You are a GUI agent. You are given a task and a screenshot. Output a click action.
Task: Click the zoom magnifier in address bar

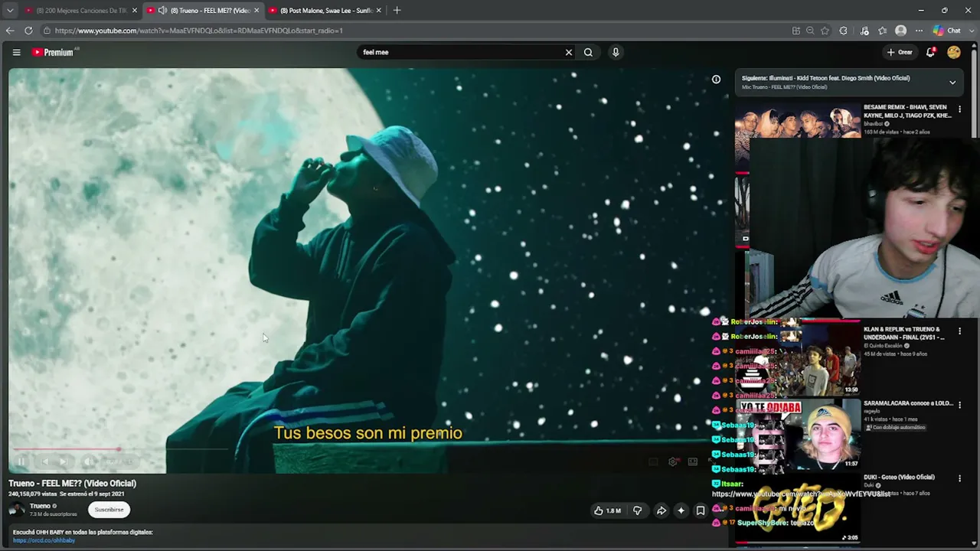pos(810,31)
